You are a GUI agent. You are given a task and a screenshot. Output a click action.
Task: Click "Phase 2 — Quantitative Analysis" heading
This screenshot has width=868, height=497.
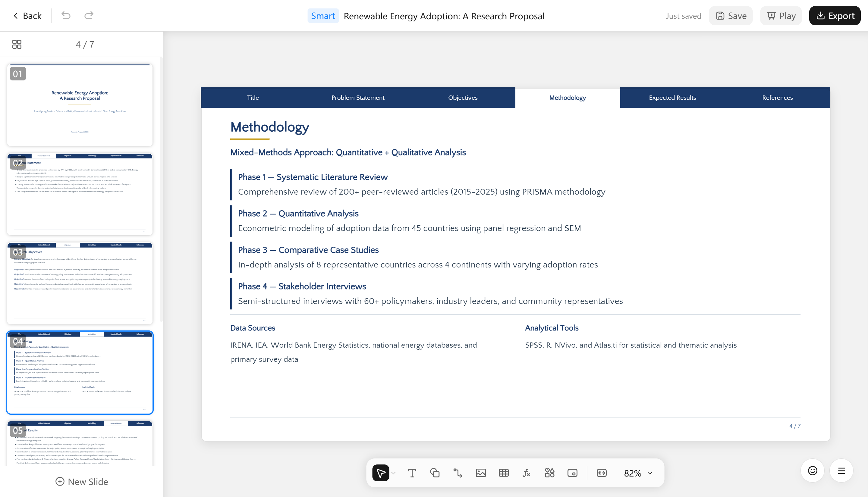298,213
